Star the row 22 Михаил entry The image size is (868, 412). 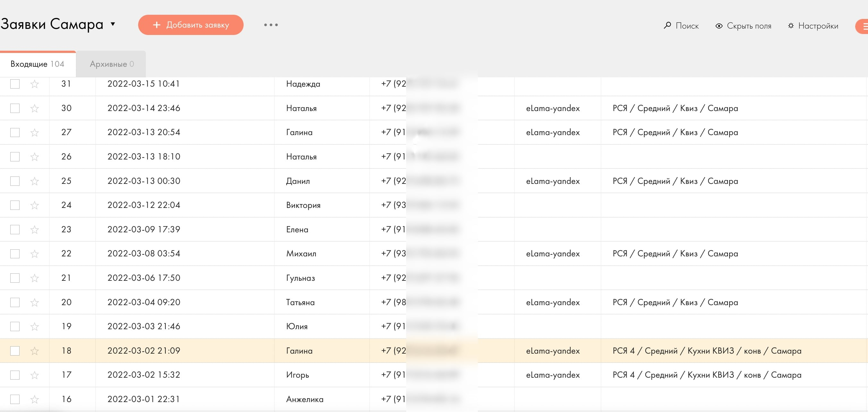point(34,254)
